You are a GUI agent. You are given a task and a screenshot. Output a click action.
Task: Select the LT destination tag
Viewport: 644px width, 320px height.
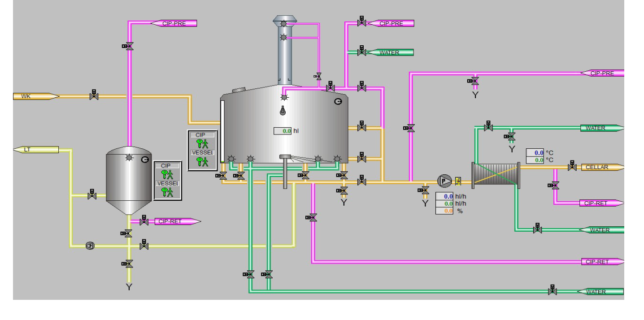36,150
